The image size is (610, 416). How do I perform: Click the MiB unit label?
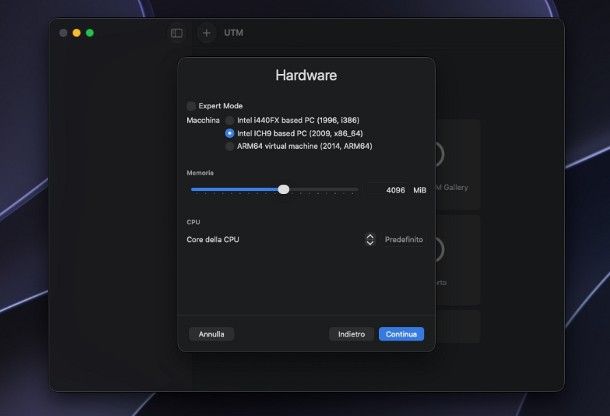point(419,190)
